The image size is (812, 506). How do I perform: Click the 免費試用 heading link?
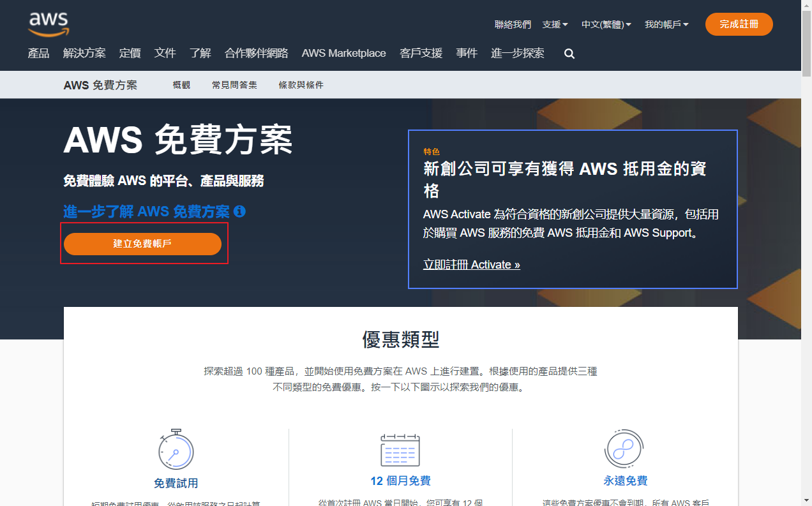[176, 483]
